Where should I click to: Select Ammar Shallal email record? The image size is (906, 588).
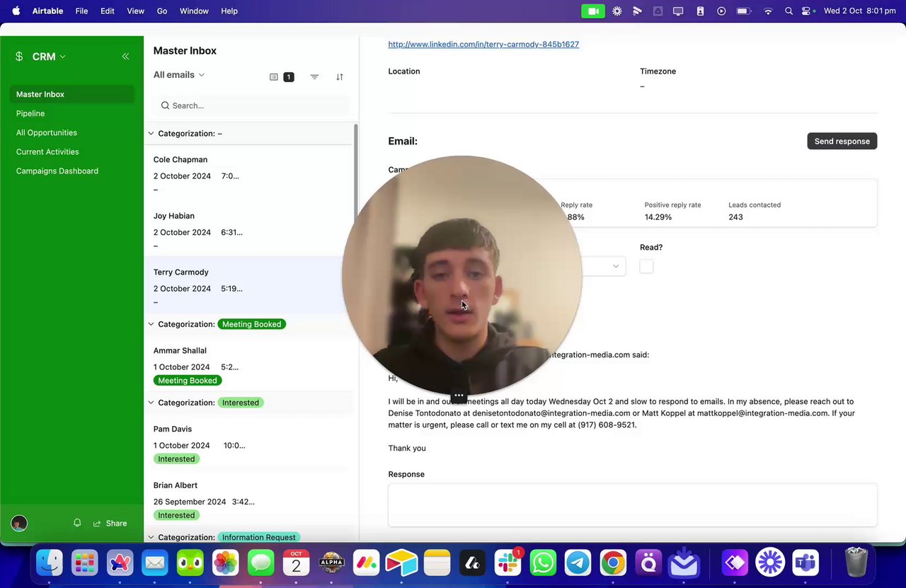tap(248, 365)
